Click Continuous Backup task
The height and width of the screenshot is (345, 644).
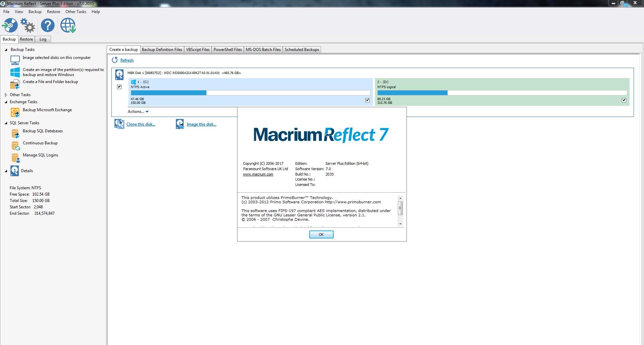pos(40,143)
